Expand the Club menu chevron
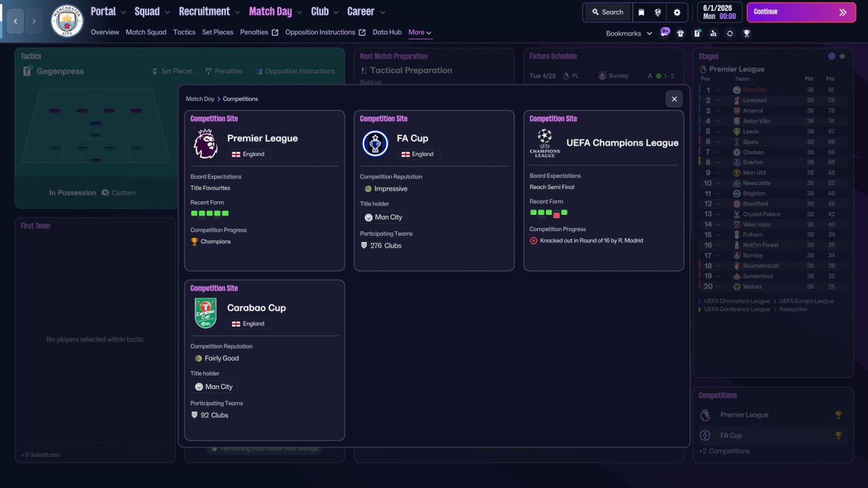The image size is (868, 488). [x=336, y=12]
